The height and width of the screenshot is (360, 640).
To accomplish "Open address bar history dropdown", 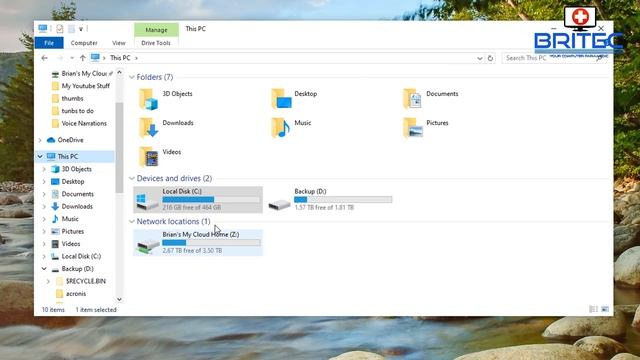I will pyautogui.click(x=480, y=58).
